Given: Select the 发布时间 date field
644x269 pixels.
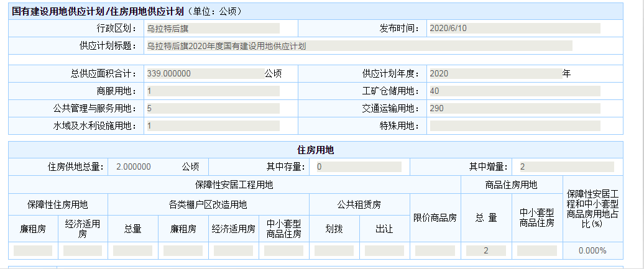Looking at the screenshot, I should (514, 29).
